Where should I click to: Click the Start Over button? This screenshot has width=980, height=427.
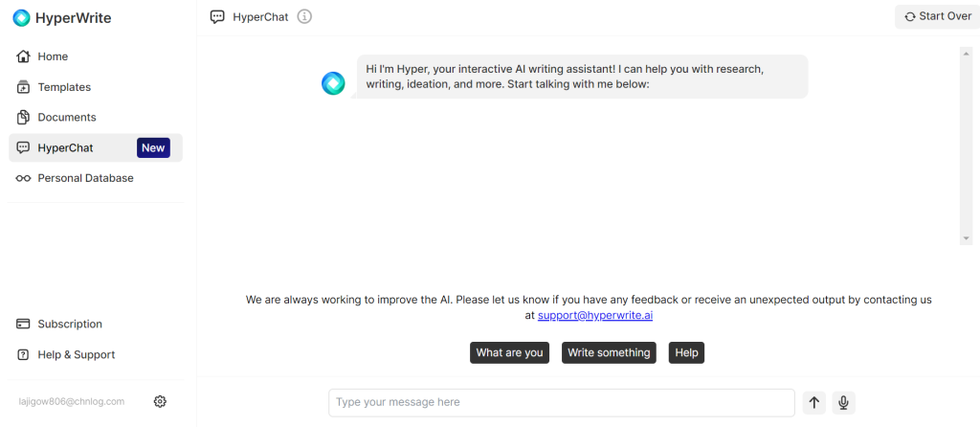pos(938,17)
